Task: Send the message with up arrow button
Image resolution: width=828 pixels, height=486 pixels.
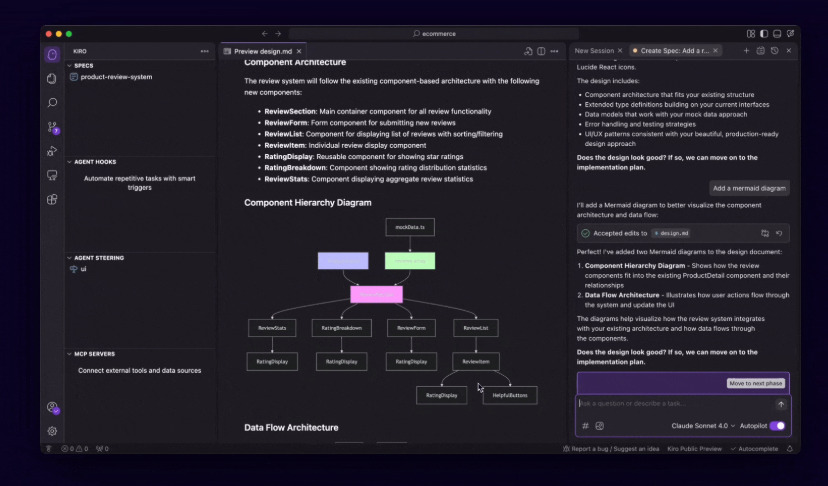Action: 781,404
